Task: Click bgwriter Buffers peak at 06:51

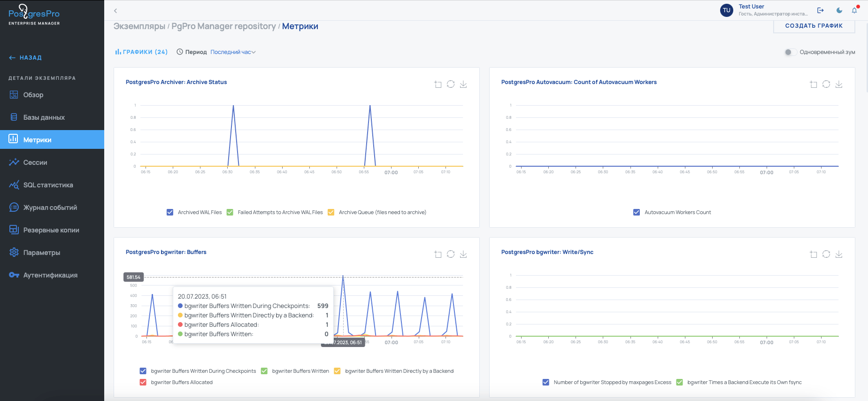Action: click(343, 276)
